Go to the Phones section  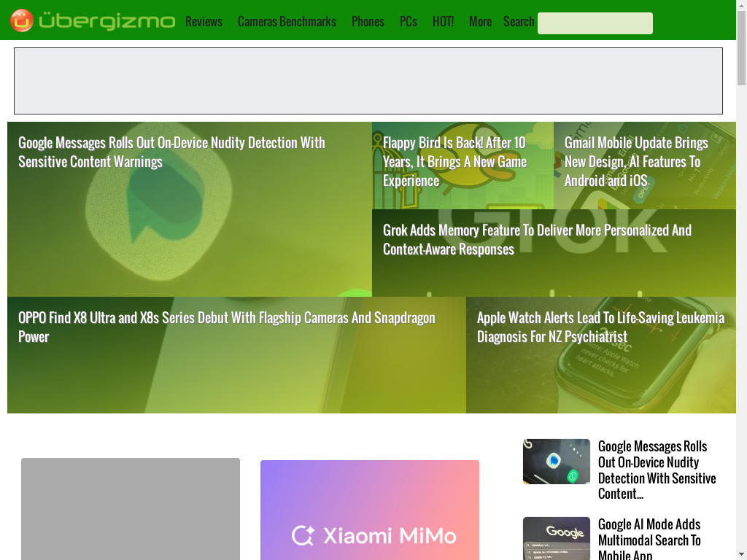[x=368, y=21]
